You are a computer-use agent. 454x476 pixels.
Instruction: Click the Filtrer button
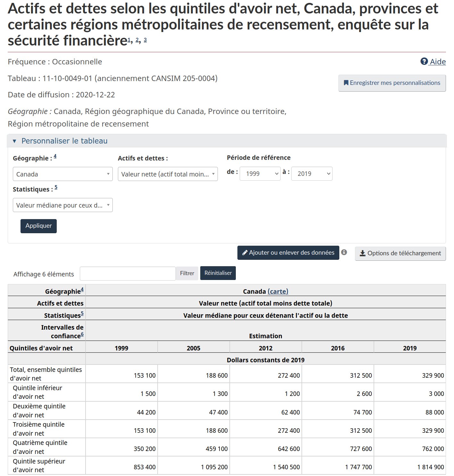click(187, 273)
